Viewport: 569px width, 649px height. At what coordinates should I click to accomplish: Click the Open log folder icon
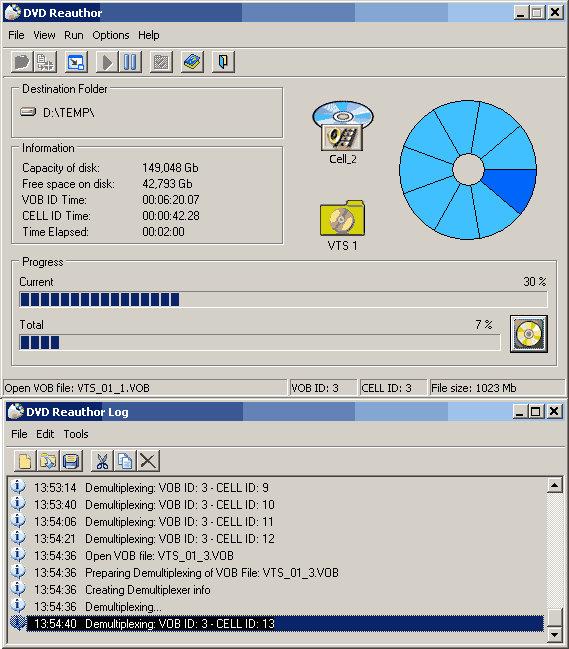tap(48, 461)
